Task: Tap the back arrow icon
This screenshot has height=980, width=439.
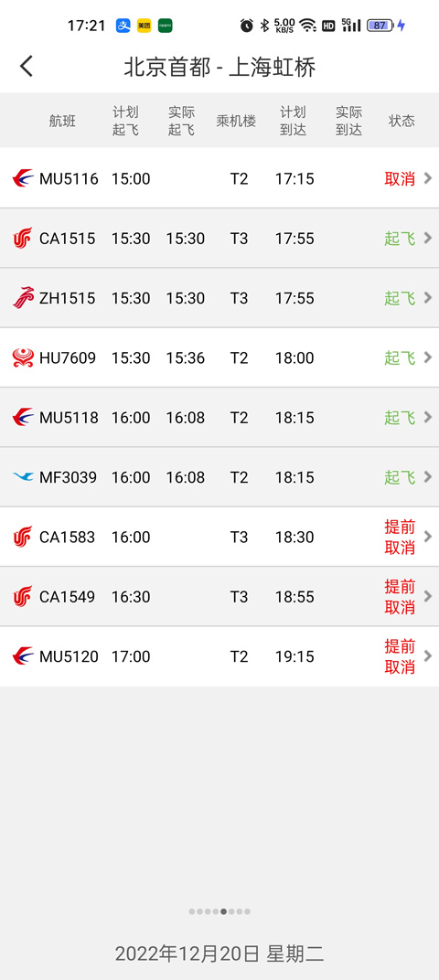Action: point(27,66)
